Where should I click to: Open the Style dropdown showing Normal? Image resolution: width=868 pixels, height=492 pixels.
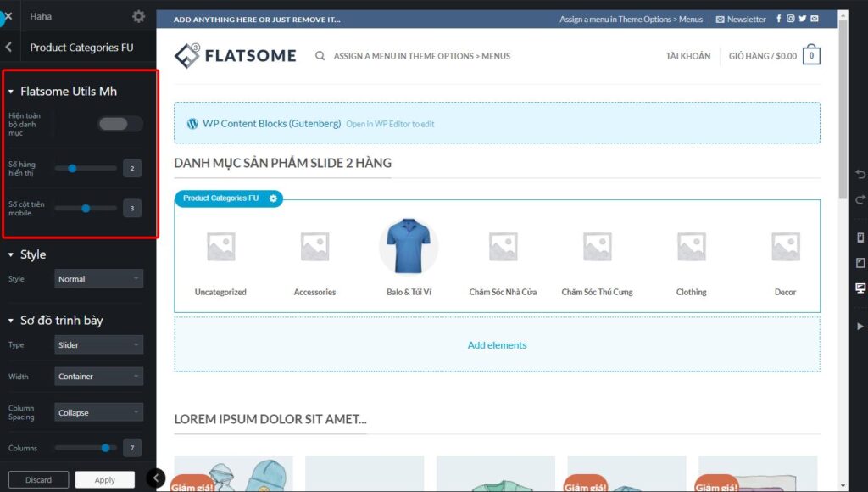point(98,279)
